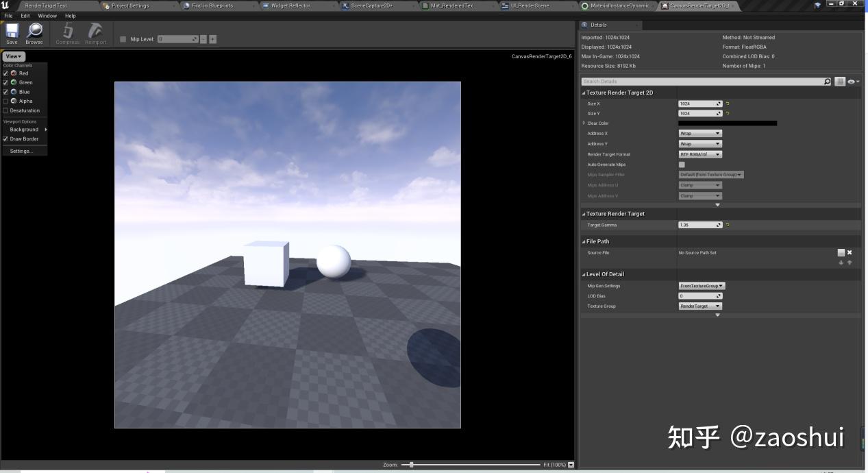Click the Reimport toolbar icon
This screenshot has width=868, height=473.
click(x=95, y=32)
